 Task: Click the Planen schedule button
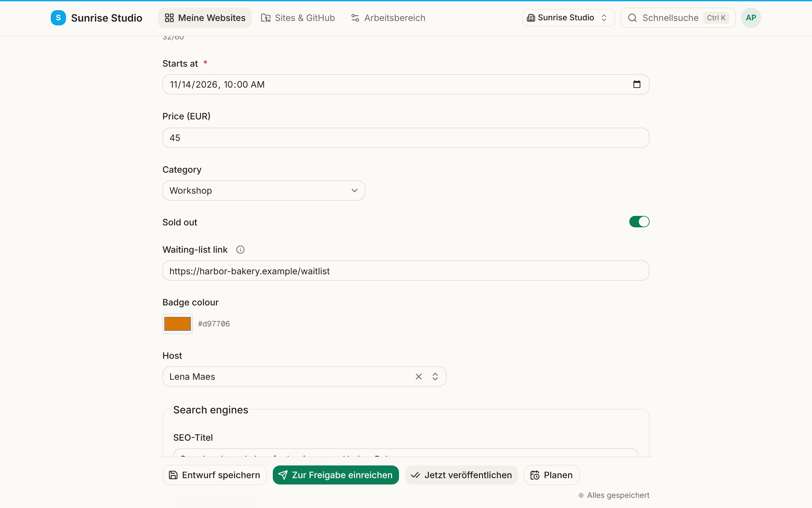552,475
